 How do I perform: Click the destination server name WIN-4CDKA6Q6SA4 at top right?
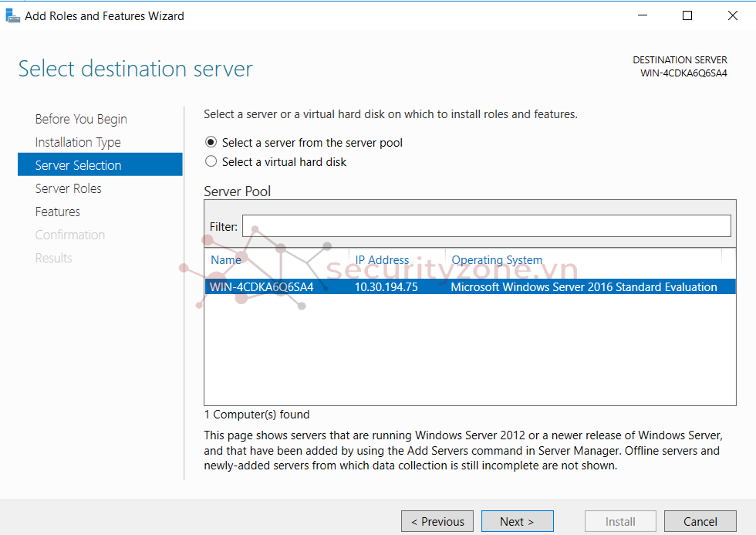tap(683, 73)
